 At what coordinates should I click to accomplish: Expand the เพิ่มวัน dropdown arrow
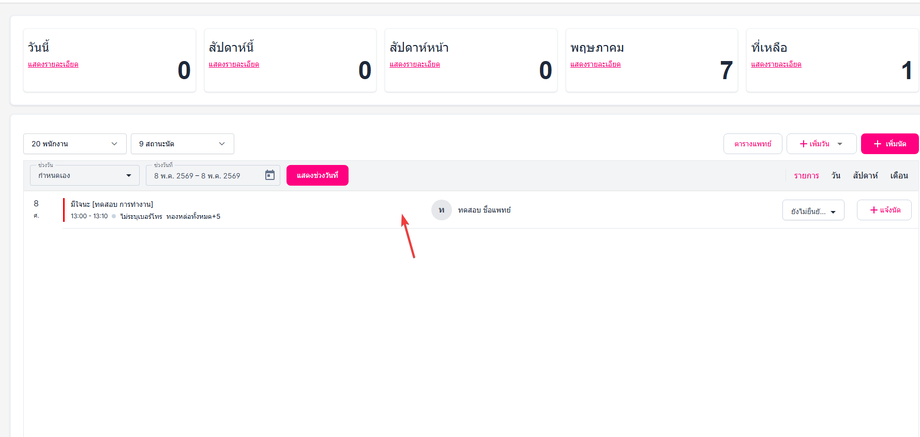point(840,144)
